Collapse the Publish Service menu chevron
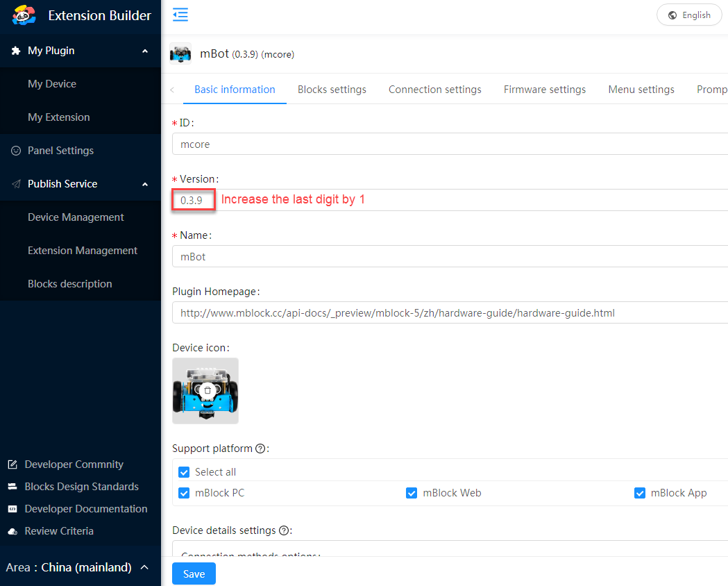The height and width of the screenshot is (586, 728). (x=145, y=185)
